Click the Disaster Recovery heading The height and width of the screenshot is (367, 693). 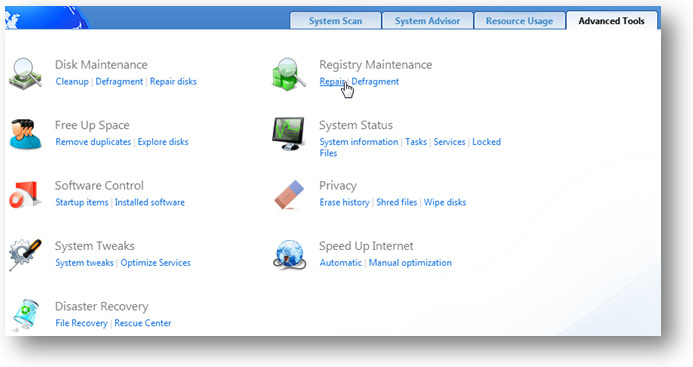coord(101,306)
